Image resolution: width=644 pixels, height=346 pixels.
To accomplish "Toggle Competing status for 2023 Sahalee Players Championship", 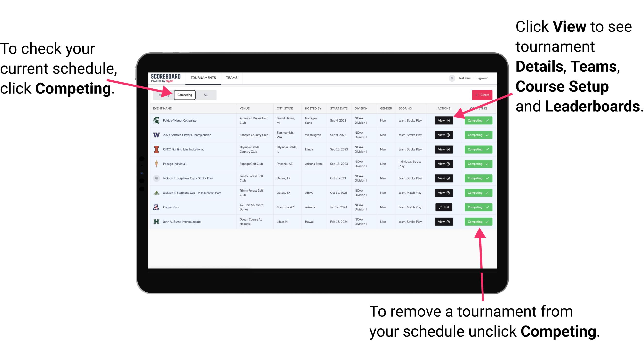I will 477,135.
